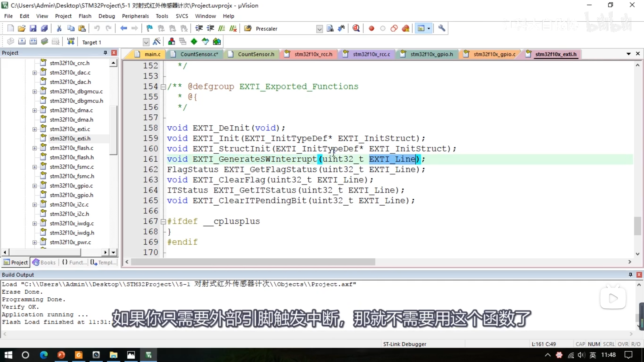
Task: Collapse code fold at line 154
Action: pos(163,87)
